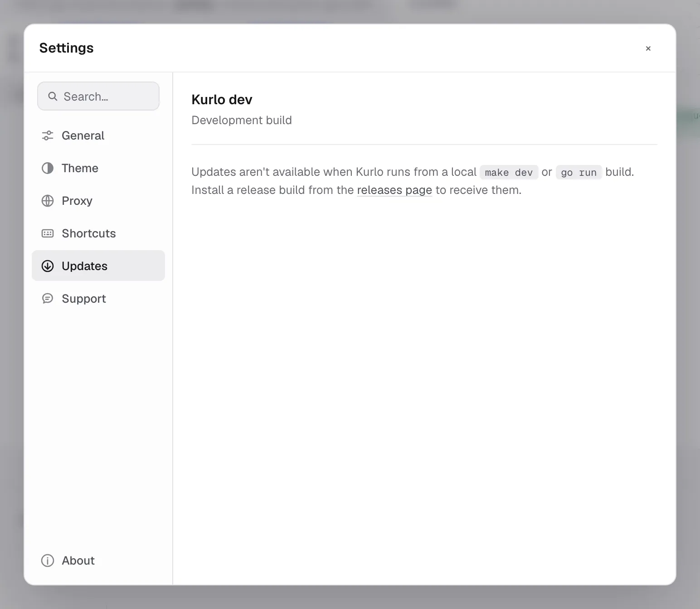Go to Shortcuts settings
Viewport: 700px width, 609px height.
click(98, 233)
